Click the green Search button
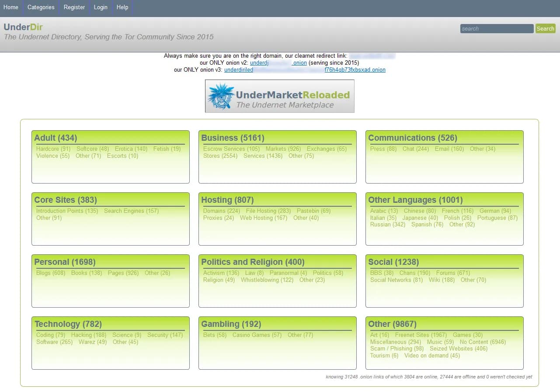The image size is (560, 392). pos(546,28)
